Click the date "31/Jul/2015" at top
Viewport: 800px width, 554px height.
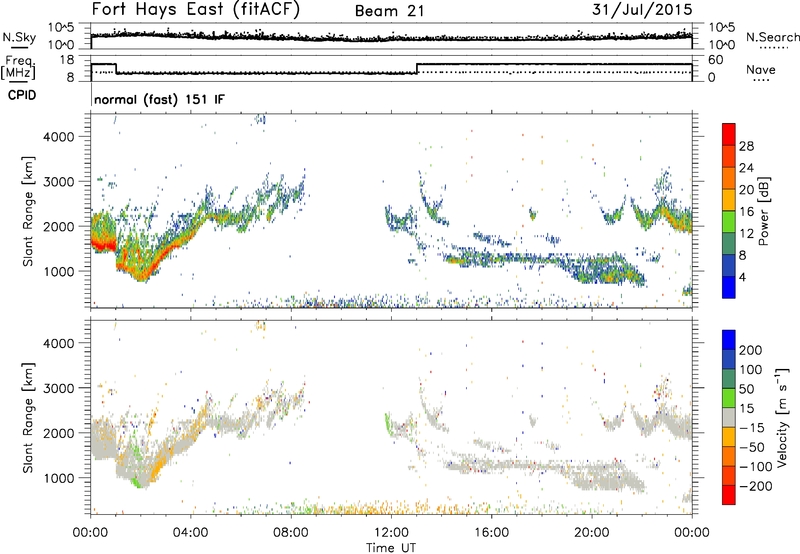click(642, 9)
